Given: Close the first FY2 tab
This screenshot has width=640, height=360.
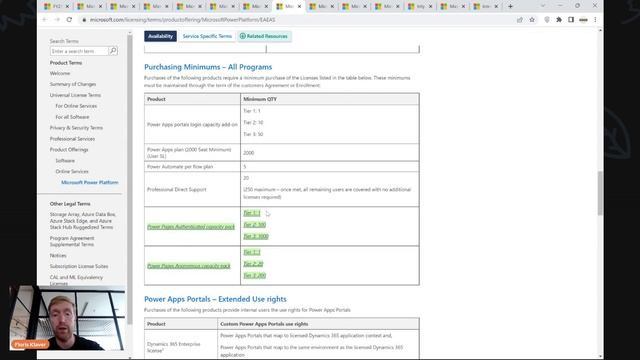Looking at the screenshot, I should click(x=67, y=6).
